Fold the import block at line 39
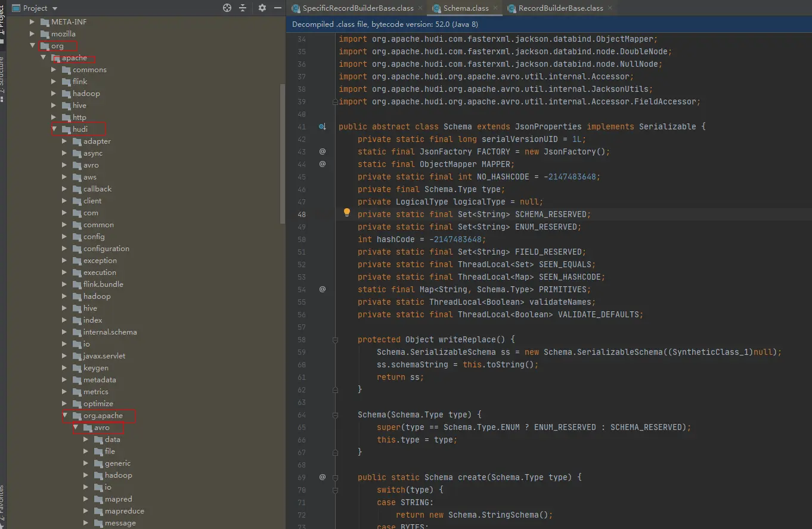Image resolution: width=812 pixels, height=529 pixels. 335,101
